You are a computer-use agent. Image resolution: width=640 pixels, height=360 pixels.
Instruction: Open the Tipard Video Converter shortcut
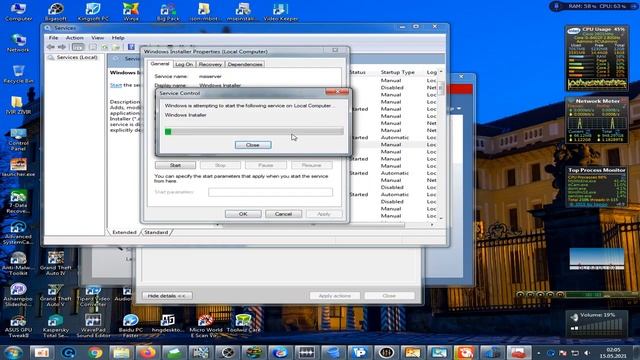click(93, 296)
